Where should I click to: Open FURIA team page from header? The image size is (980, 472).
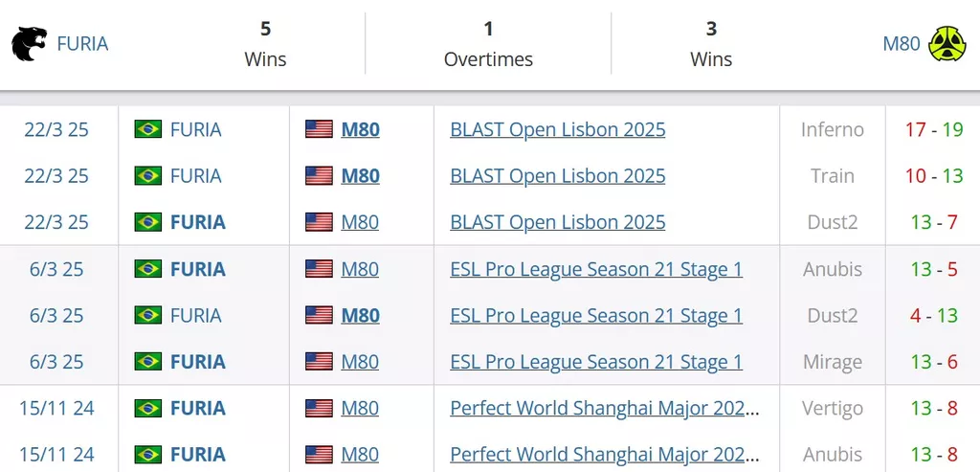[x=82, y=44]
